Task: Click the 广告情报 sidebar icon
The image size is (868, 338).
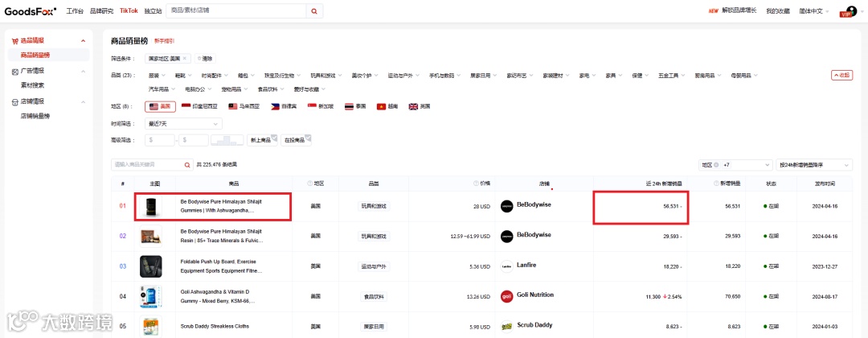Action: tap(15, 71)
